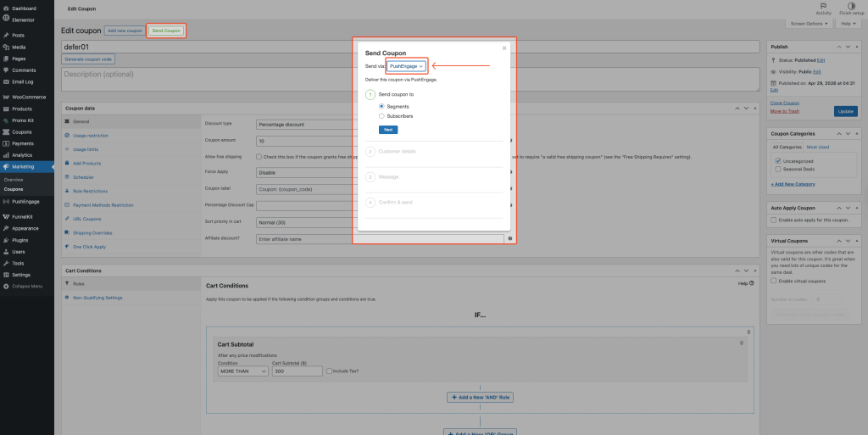The width and height of the screenshot is (868, 435).
Task: Click the Add a New 'AND' Rule button
Action: [x=480, y=398]
